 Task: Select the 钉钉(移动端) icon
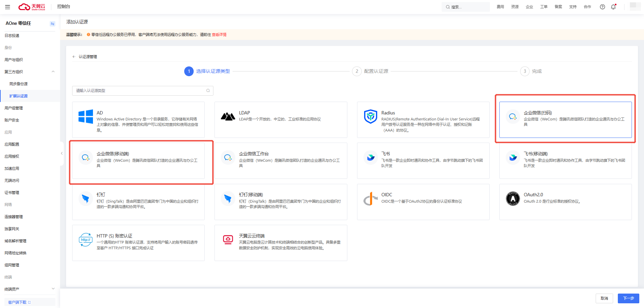[228, 199]
